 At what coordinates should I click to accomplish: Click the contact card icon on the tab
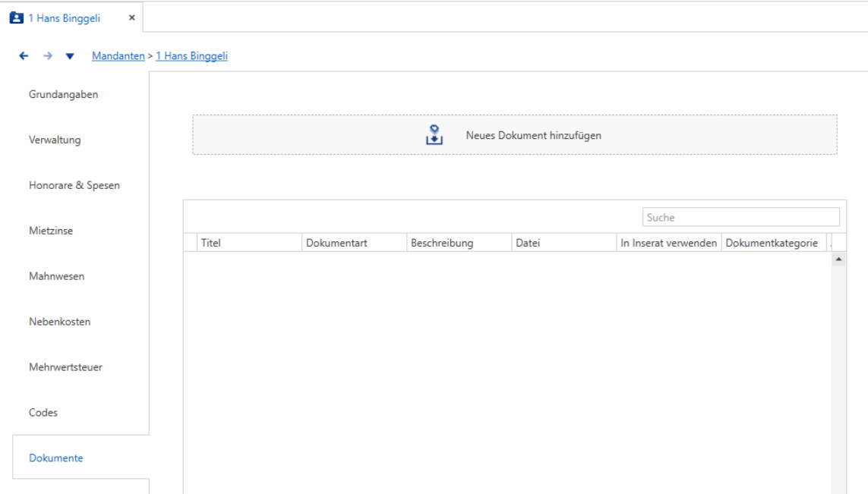tap(17, 17)
